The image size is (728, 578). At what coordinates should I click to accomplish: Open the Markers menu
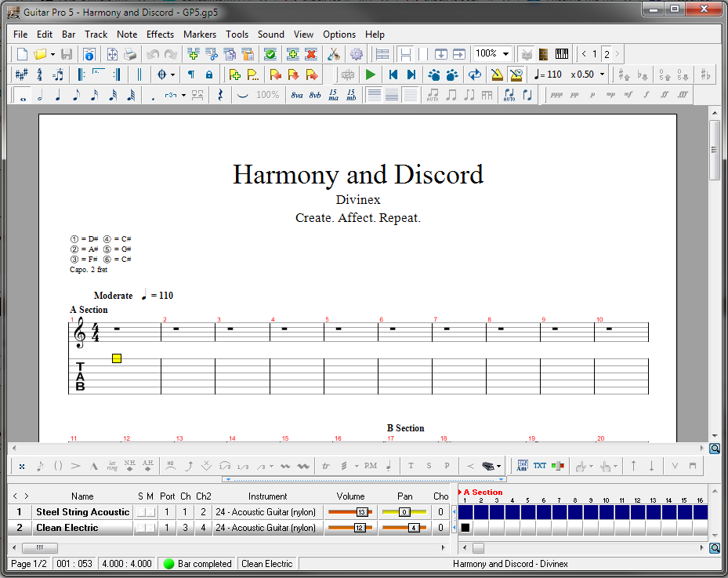[x=200, y=35]
